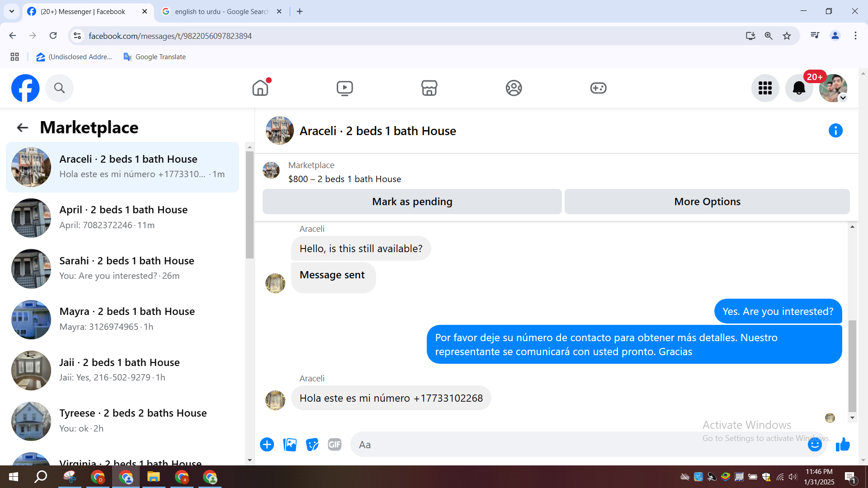This screenshot has width=868, height=488.
Task: Open the tab search dropdown arrow
Action: [12, 12]
